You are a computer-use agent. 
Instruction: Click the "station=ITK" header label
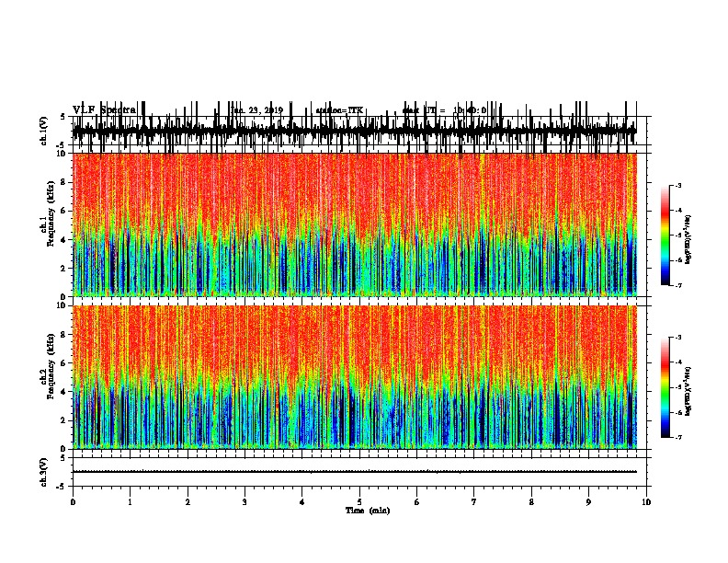pos(339,110)
